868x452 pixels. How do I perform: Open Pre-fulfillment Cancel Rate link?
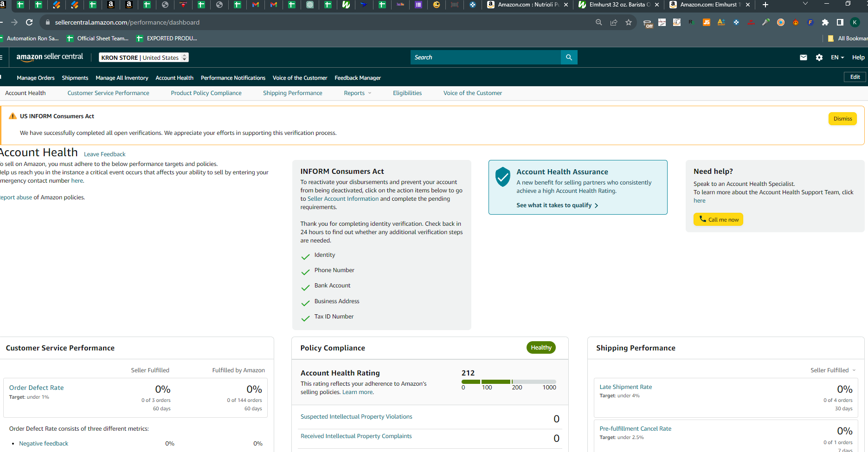point(635,429)
